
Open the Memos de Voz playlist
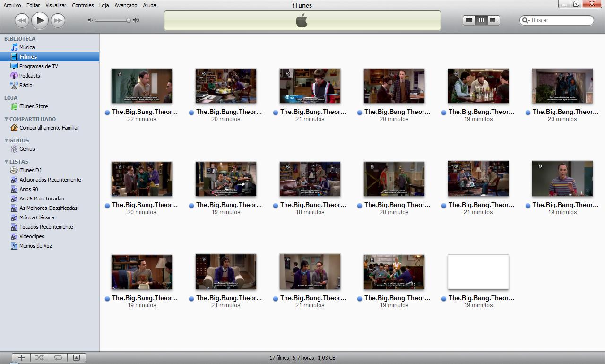tap(35, 246)
